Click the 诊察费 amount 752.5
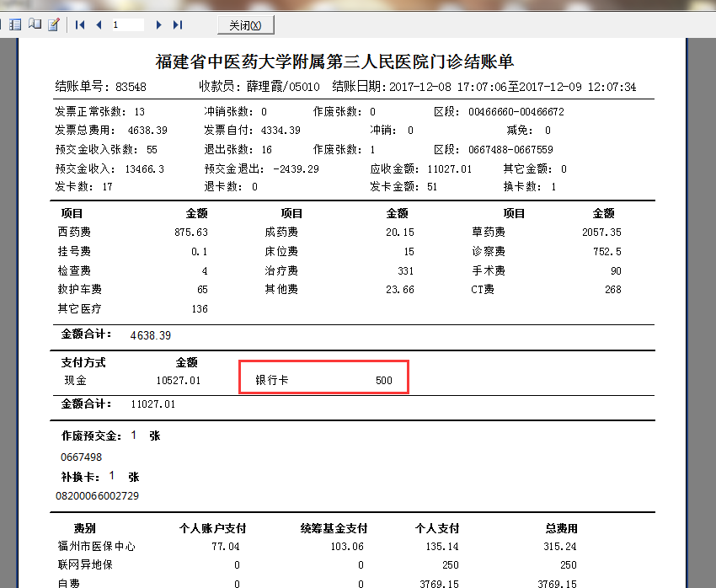 coord(606,252)
